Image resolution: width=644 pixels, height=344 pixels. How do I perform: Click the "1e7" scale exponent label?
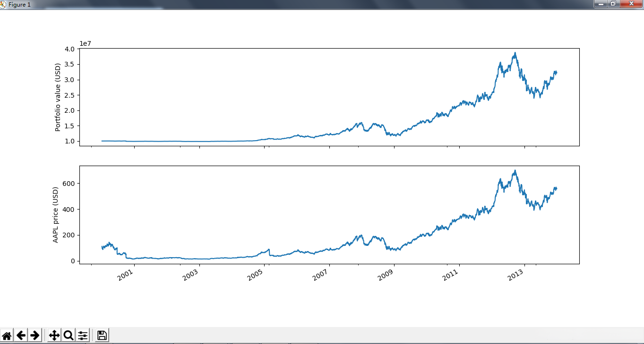(x=85, y=43)
